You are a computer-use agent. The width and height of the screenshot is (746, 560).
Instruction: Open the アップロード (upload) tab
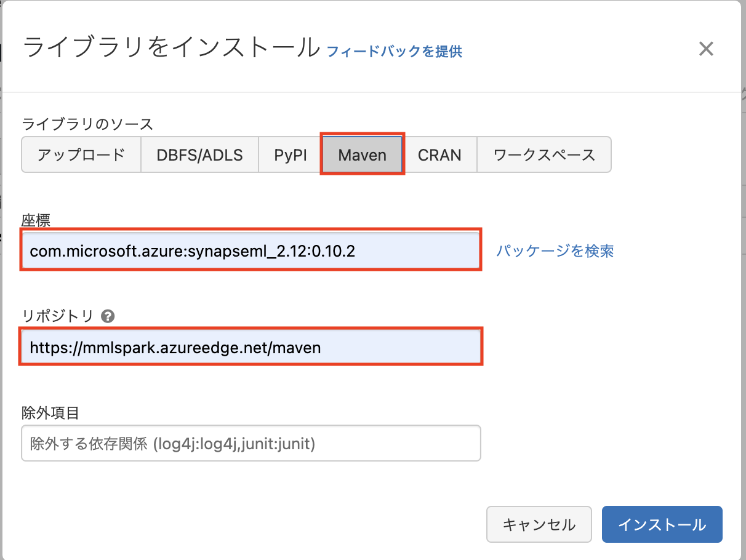81,154
